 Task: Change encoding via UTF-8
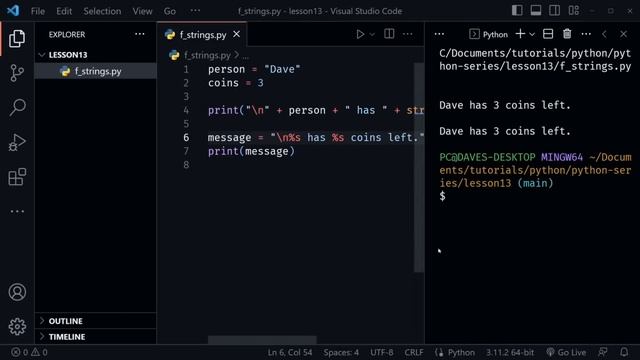[x=382, y=352]
